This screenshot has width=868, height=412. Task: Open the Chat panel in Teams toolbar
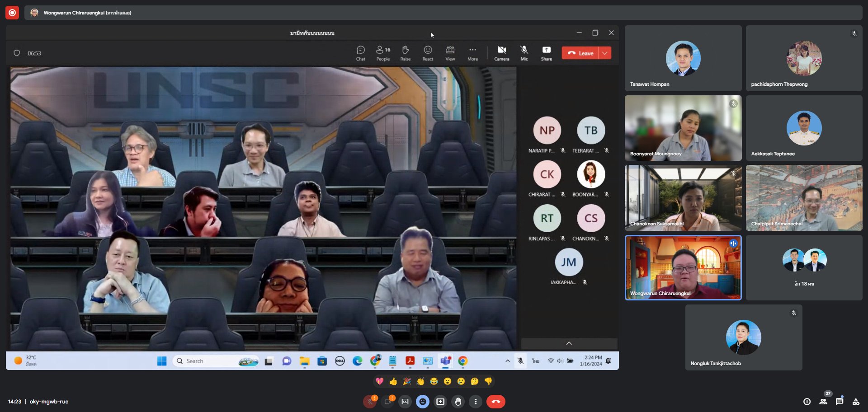pyautogui.click(x=360, y=53)
